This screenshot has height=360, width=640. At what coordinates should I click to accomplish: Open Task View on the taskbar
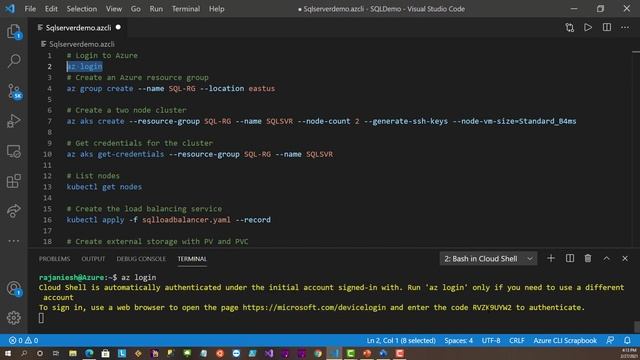click(56, 353)
